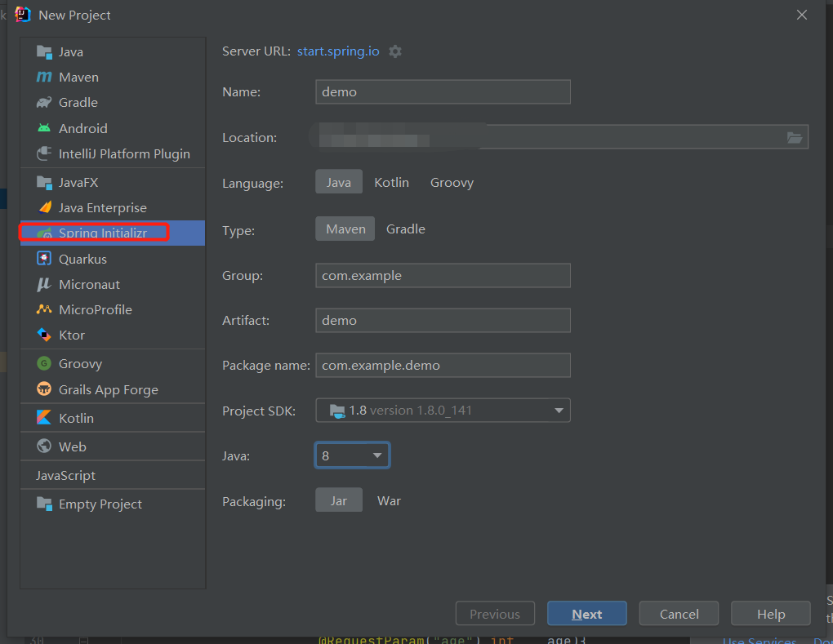Open the start.spring.io server link
The width and height of the screenshot is (833, 644).
[338, 51]
